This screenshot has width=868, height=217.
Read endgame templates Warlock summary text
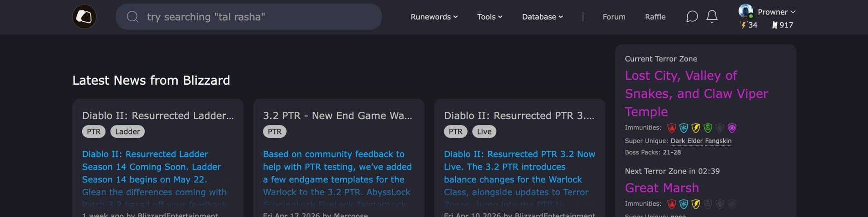[x=337, y=179]
